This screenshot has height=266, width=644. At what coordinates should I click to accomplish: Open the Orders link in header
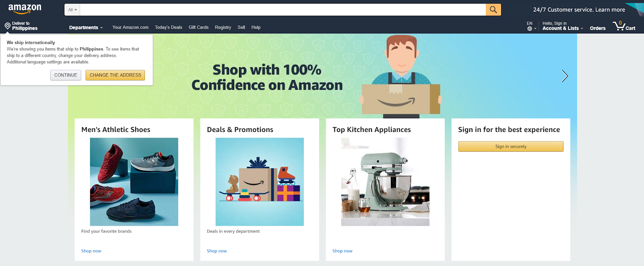pyautogui.click(x=598, y=28)
